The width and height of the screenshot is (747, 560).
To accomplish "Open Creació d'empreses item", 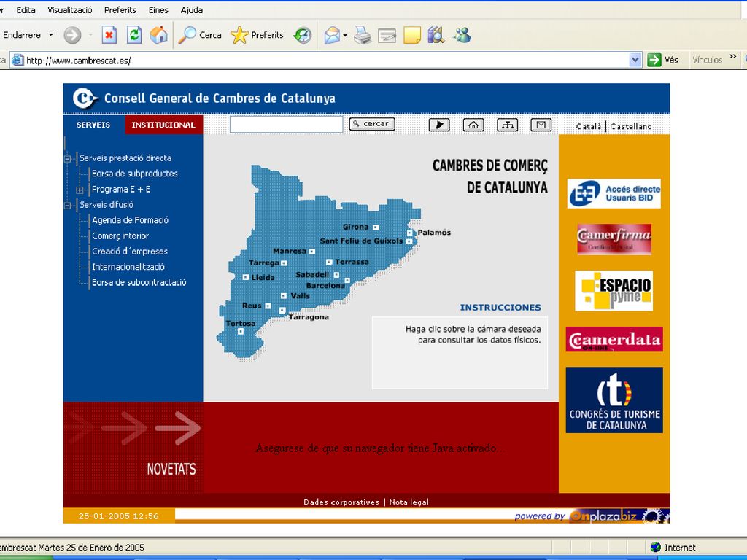I will (x=130, y=252).
